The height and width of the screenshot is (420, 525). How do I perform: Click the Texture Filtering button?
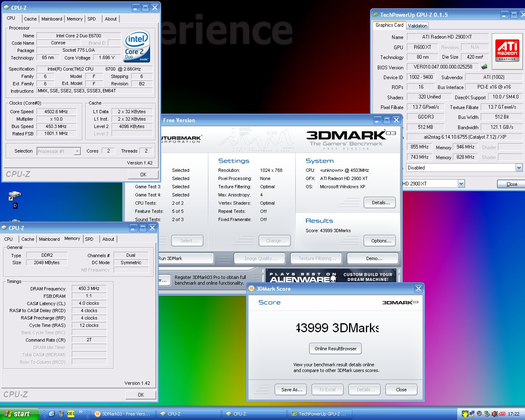(317, 258)
